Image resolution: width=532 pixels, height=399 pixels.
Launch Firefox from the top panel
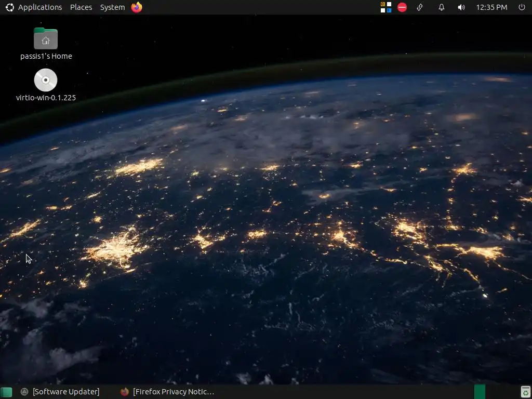(137, 7)
